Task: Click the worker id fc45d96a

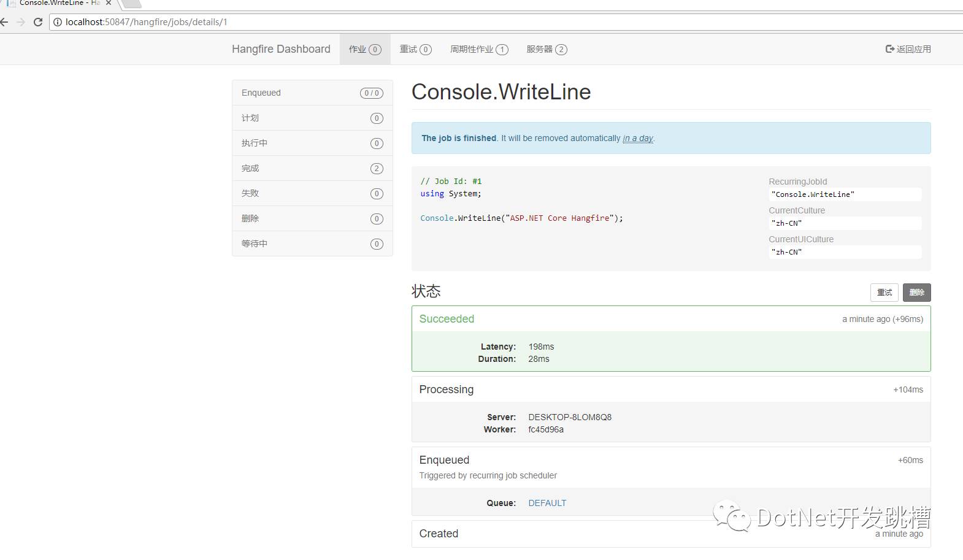Action: 546,429
